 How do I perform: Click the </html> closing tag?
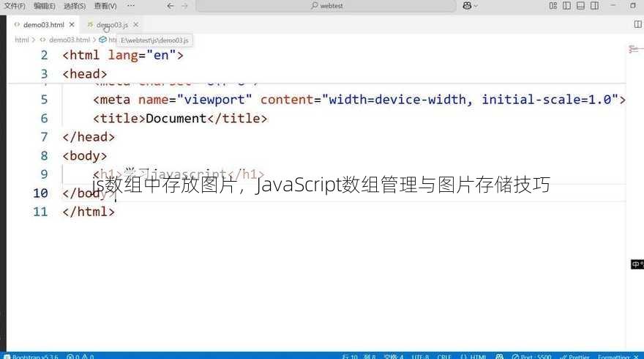89,212
